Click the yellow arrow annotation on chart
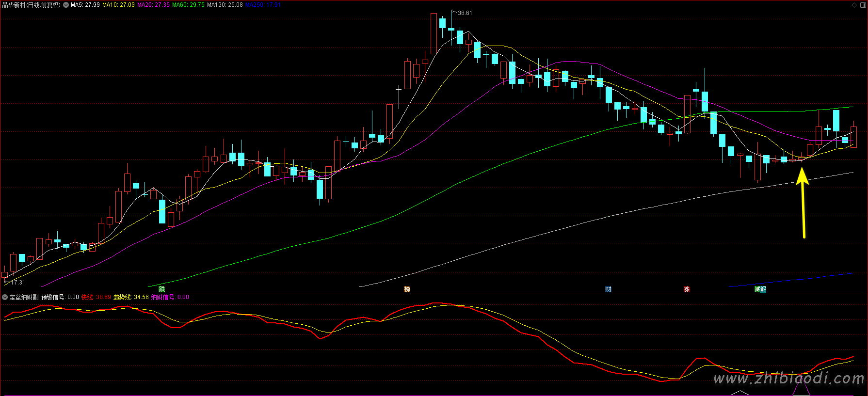 (803, 203)
